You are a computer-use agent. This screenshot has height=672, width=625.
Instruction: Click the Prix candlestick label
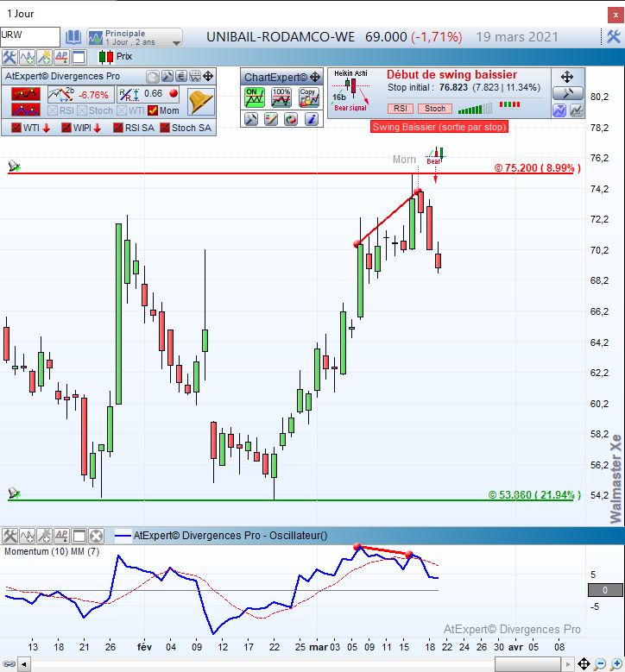(x=116, y=57)
